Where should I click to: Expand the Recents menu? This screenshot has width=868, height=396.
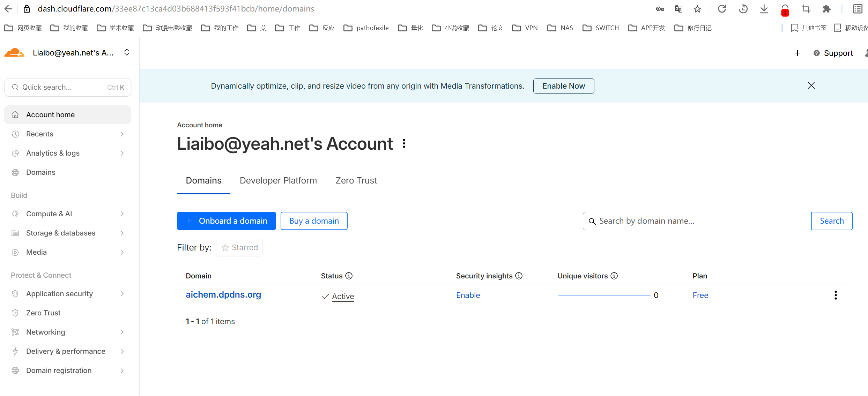(x=68, y=134)
